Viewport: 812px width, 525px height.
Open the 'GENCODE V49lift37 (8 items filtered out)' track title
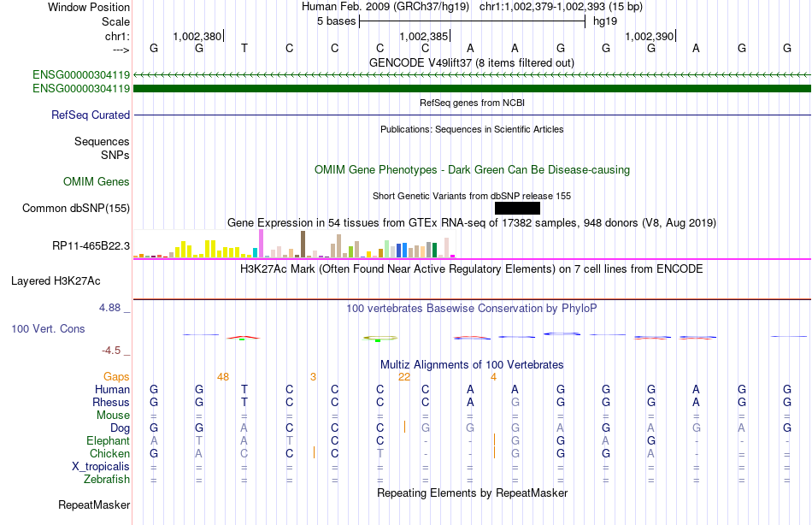coord(471,62)
